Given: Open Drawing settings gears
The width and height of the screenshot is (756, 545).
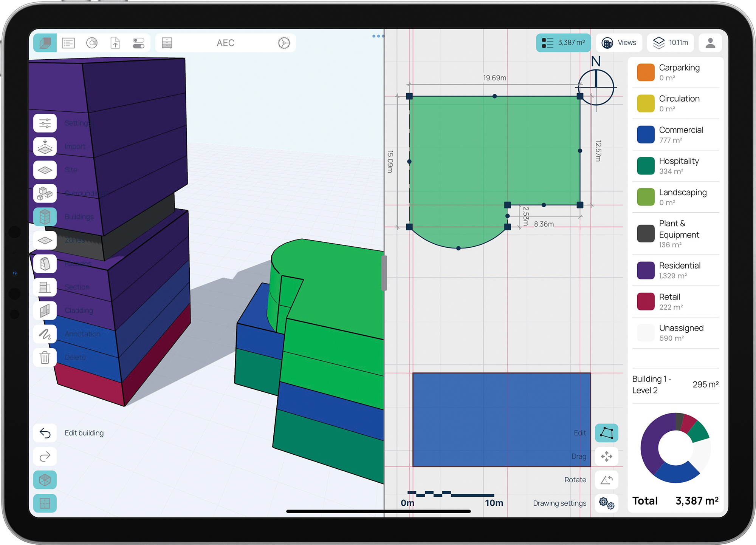Looking at the screenshot, I should point(607,503).
